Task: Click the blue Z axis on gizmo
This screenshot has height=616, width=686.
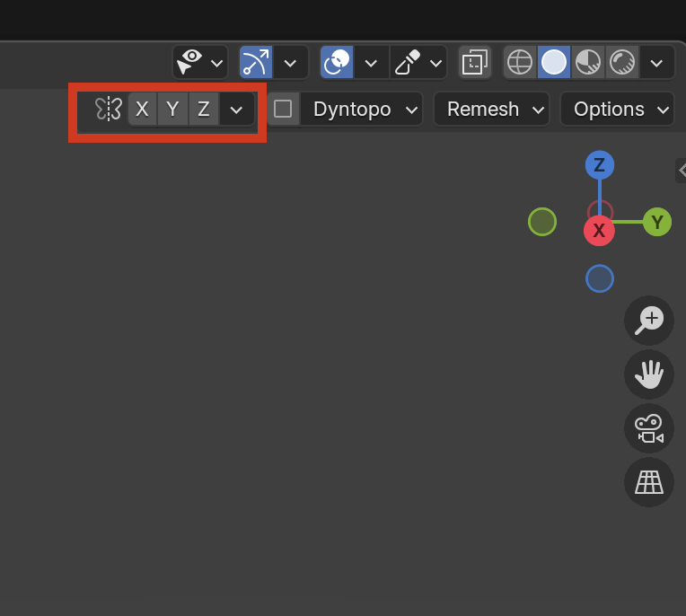Action: (x=599, y=165)
